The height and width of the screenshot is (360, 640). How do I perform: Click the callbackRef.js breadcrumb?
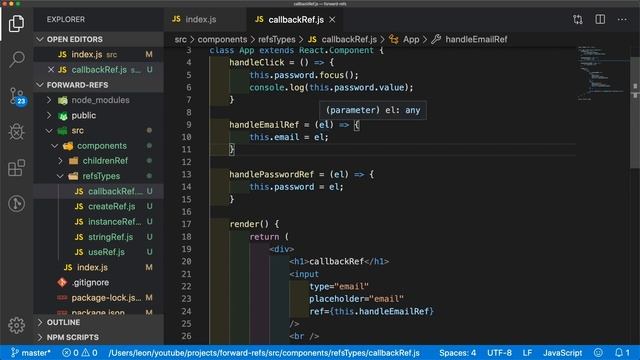click(342, 39)
